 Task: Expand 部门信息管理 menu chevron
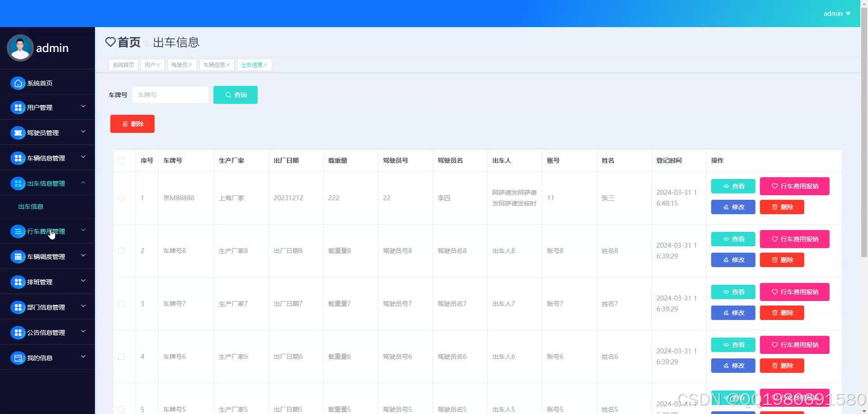83,306
